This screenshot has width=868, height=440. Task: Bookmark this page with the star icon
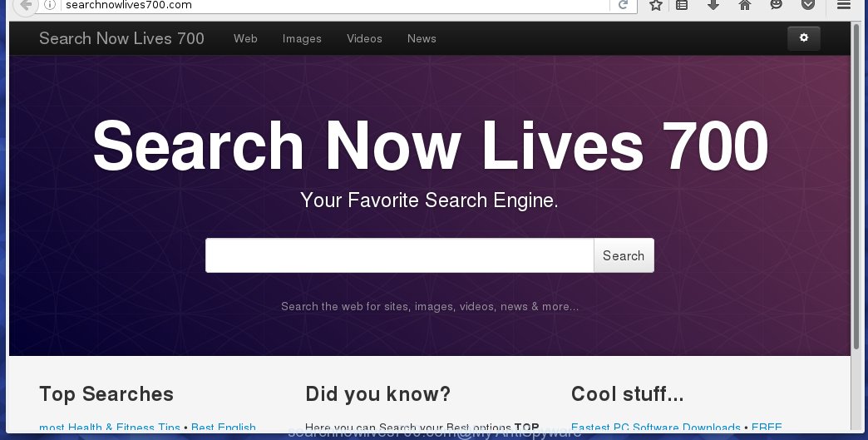point(655,5)
